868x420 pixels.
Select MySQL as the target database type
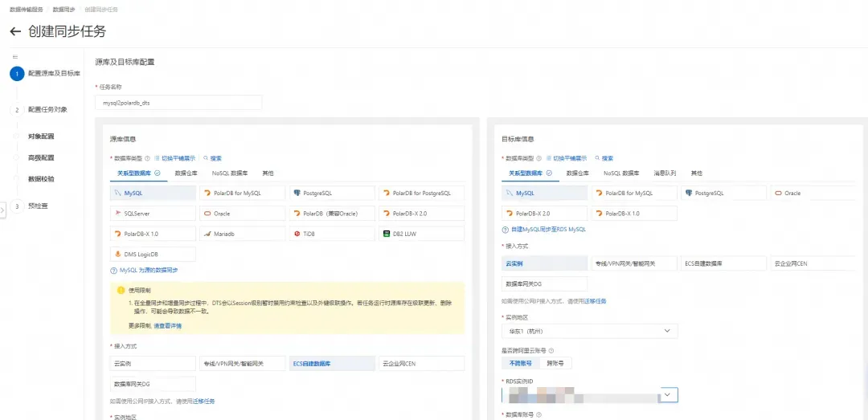coord(545,193)
